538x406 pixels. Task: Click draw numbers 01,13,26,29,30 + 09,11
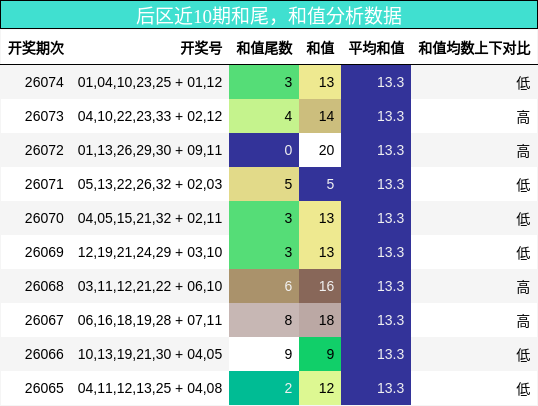150,150
